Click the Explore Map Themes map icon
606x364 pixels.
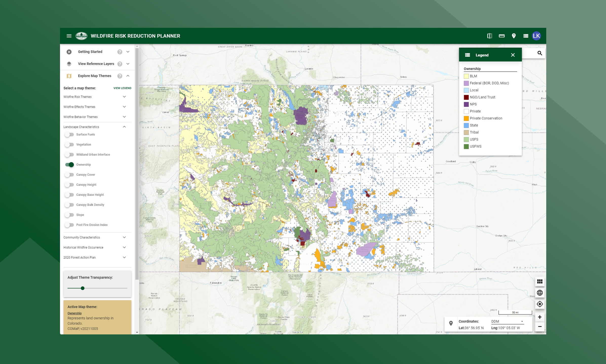pyautogui.click(x=69, y=76)
